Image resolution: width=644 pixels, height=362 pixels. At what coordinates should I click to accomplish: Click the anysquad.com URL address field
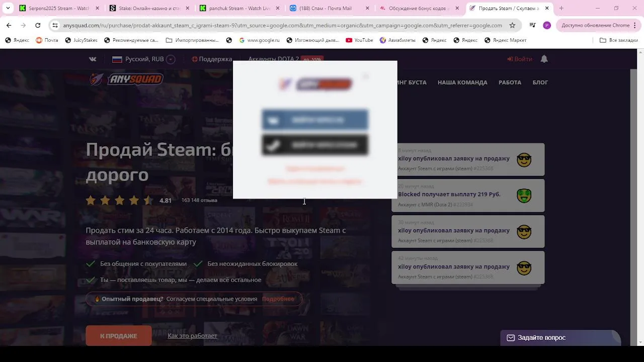[x=282, y=25]
